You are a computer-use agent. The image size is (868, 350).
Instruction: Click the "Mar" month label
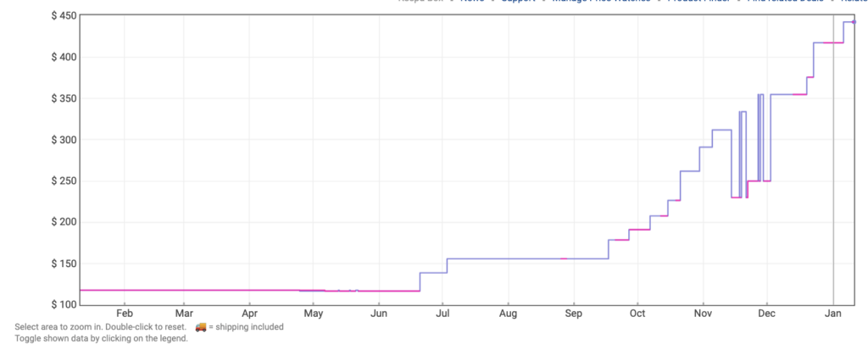[x=184, y=314]
